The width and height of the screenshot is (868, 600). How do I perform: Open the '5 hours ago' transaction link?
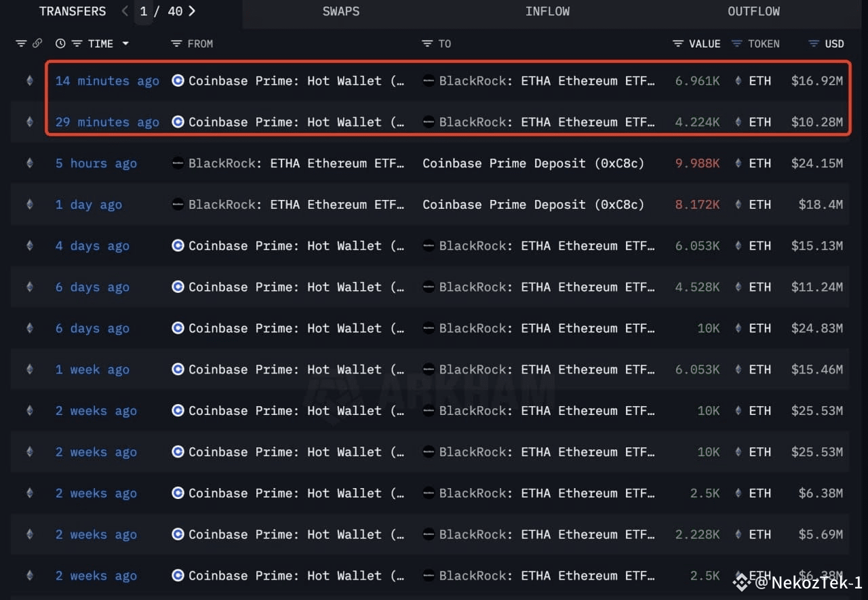coord(96,163)
